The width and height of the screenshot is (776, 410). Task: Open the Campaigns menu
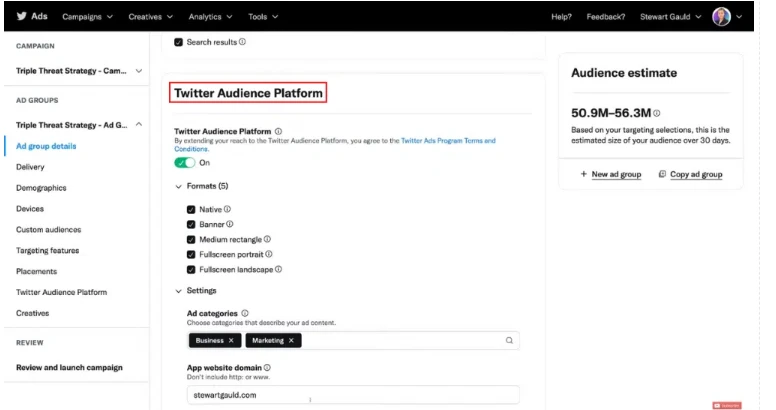88,17
